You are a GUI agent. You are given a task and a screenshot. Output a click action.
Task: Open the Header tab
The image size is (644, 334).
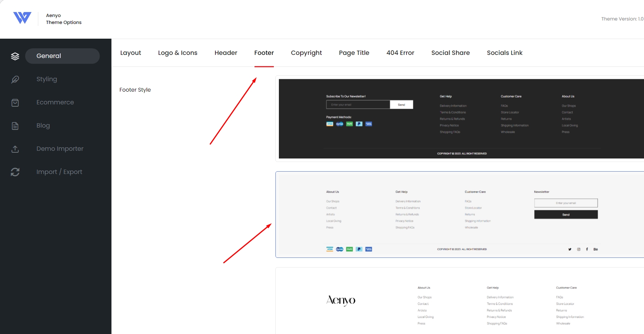pyautogui.click(x=226, y=53)
